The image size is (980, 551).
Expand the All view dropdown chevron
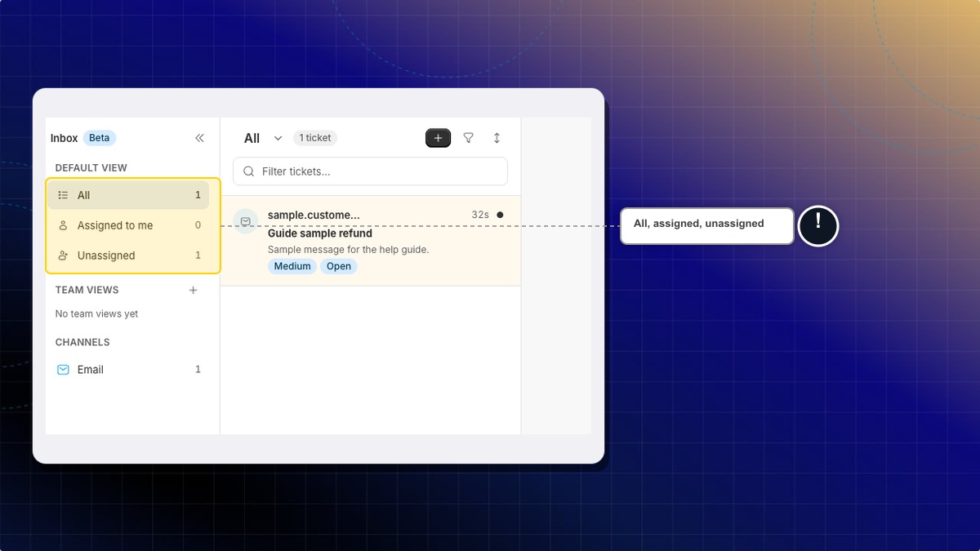(x=278, y=138)
